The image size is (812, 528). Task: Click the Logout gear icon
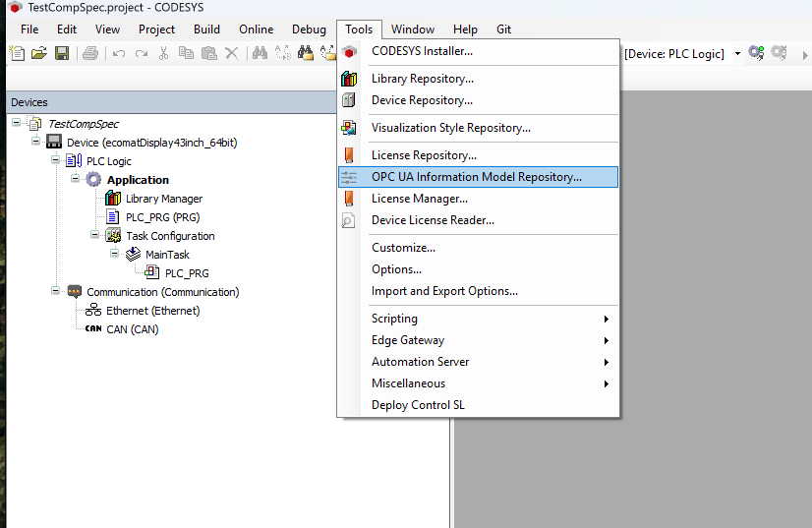[x=779, y=53]
